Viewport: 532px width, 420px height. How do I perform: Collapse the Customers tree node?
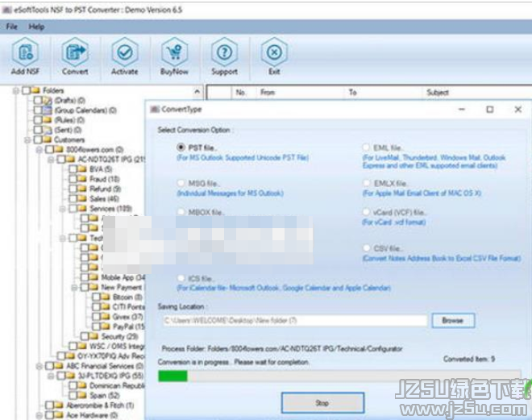pyautogui.click(x=27, y=139)
